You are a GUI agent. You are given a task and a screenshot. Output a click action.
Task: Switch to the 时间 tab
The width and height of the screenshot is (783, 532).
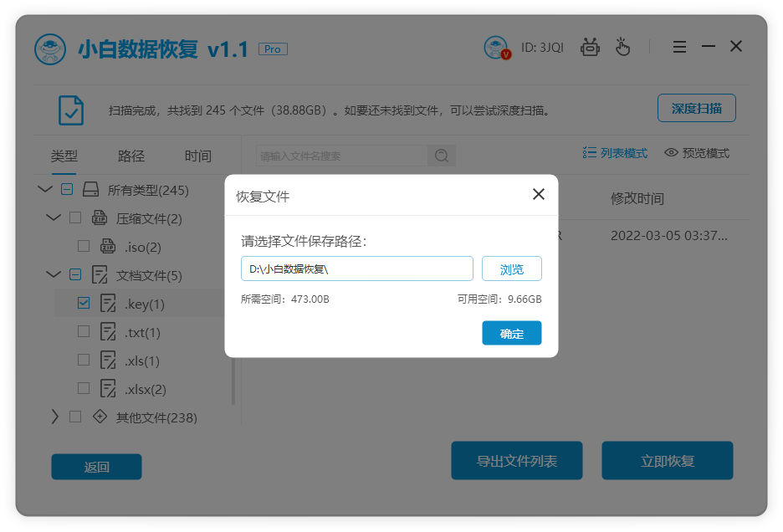(x=197, y=156)
